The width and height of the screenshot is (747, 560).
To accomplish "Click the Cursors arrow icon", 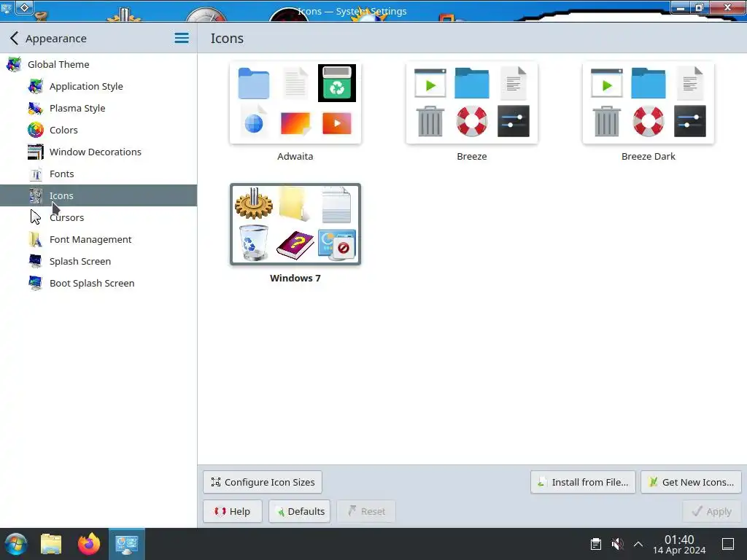I will (36, 217).
